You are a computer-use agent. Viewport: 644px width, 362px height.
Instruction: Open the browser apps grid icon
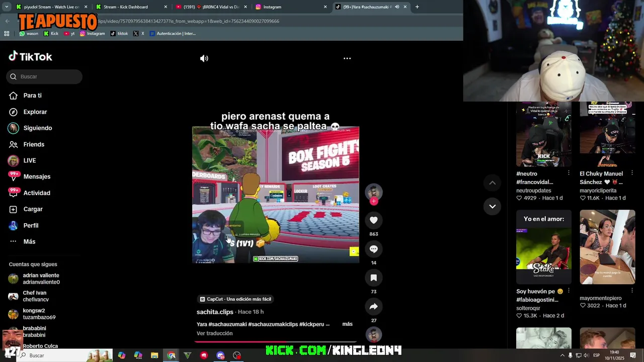click(7, 34)
